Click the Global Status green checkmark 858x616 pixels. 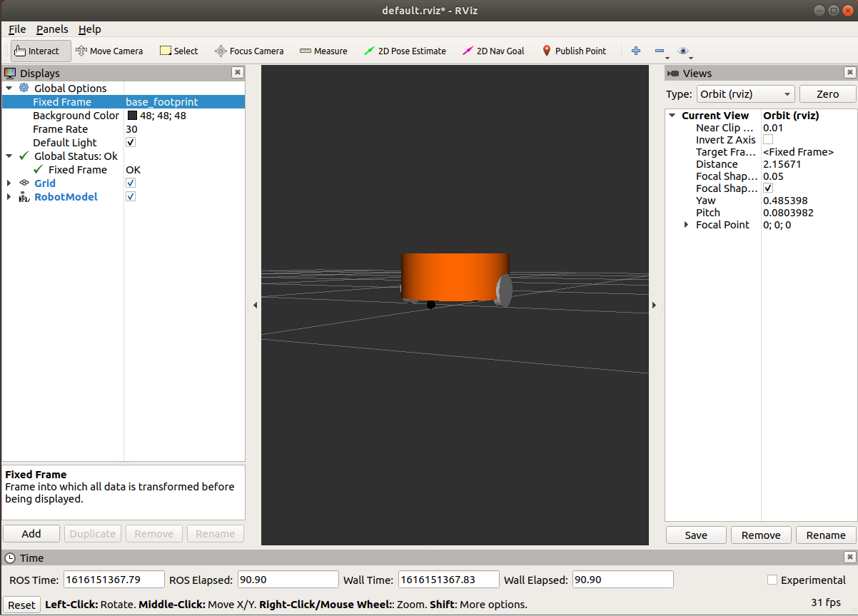24,156
